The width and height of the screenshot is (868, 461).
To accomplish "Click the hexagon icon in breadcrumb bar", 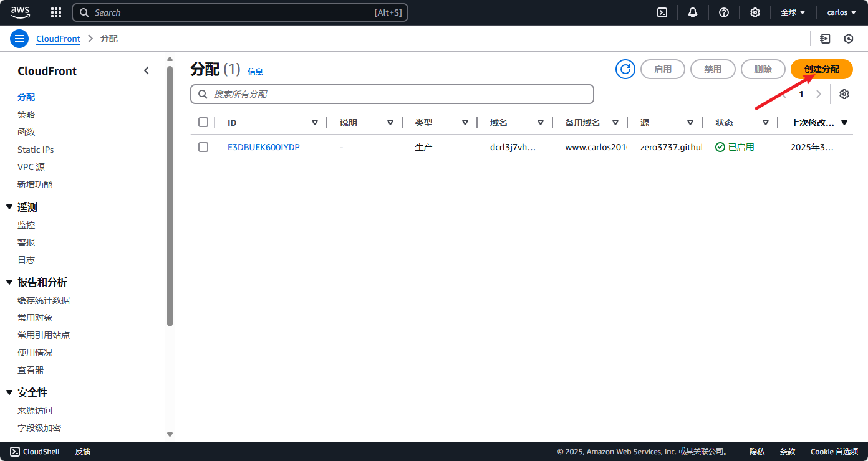I will click(849, 39).
